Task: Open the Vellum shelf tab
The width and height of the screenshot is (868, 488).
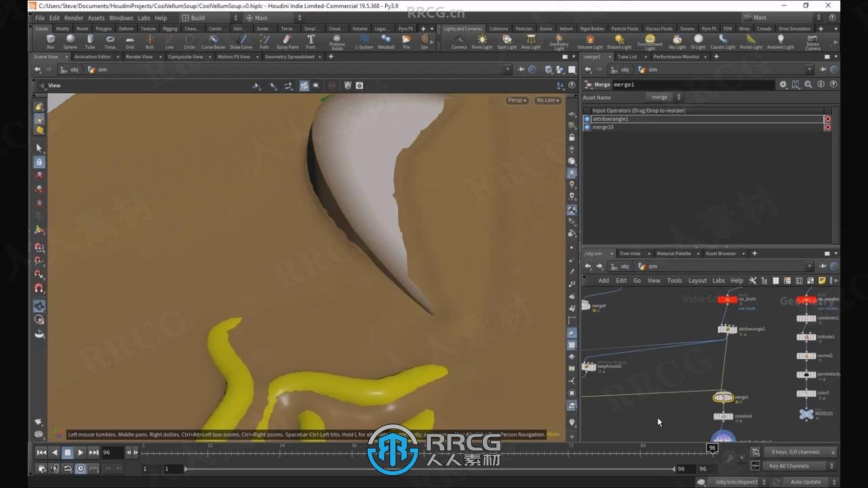Action: [566, 28]
